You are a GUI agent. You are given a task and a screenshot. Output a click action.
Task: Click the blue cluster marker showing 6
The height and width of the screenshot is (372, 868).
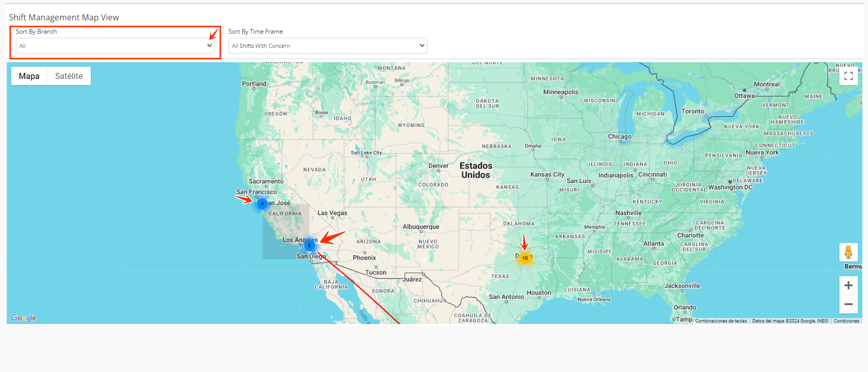pos(309,246)
